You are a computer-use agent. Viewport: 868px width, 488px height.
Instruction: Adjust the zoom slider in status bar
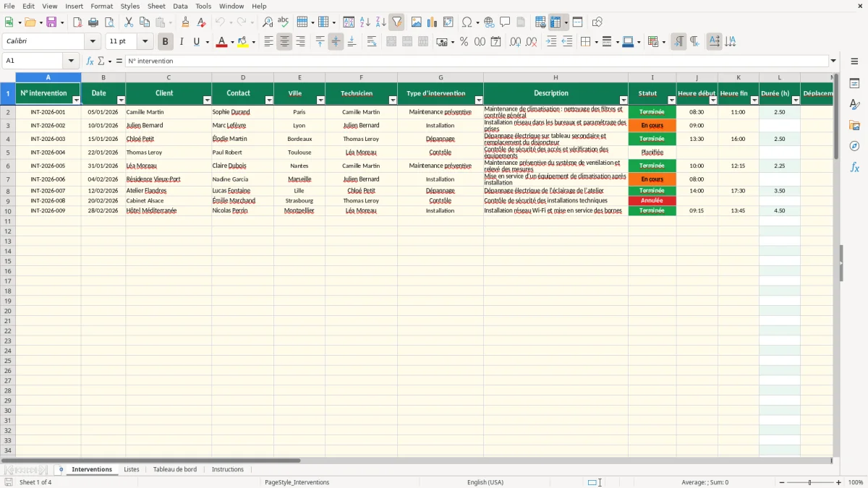(x=810, y=482)
